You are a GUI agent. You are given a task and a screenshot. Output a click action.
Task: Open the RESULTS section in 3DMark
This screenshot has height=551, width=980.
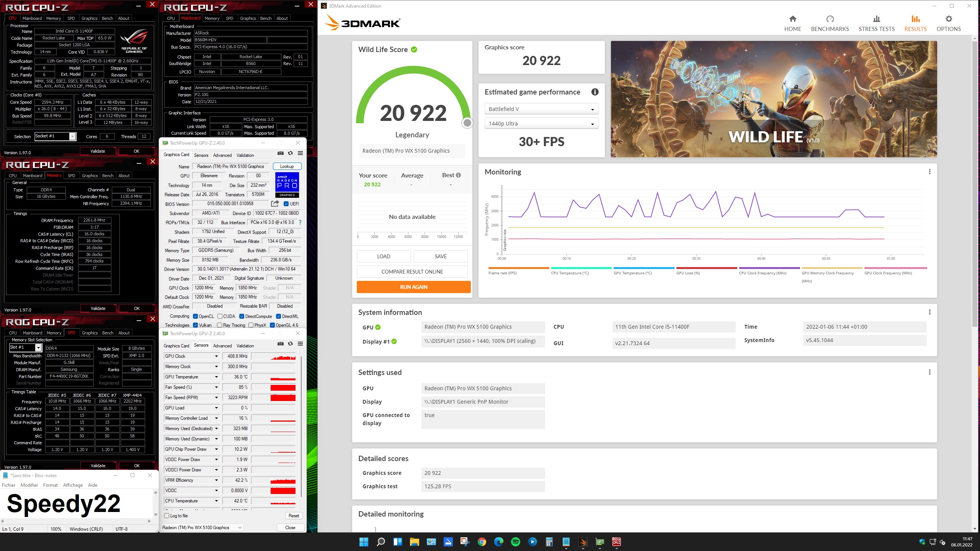pyautogui.click(x=915, y=23)
